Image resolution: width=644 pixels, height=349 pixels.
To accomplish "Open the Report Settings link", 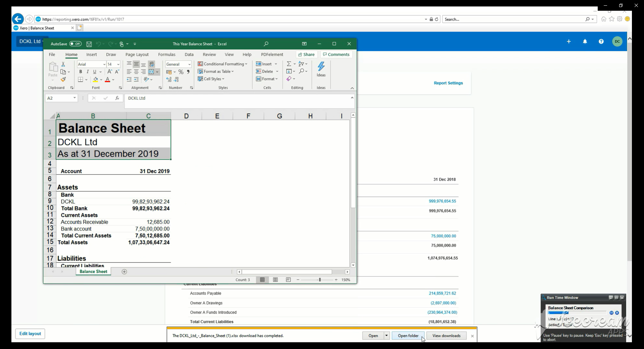I will pos(448,83).
